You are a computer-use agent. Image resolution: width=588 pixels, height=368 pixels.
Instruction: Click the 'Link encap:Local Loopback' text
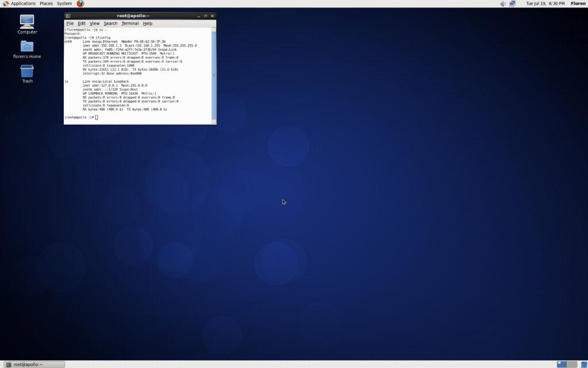tap(106, 82)
